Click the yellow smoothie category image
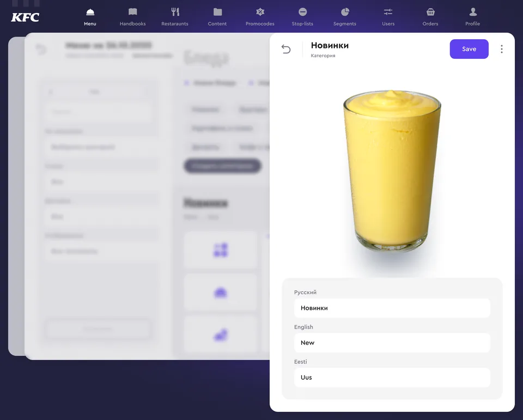 [x=392, y=172]
